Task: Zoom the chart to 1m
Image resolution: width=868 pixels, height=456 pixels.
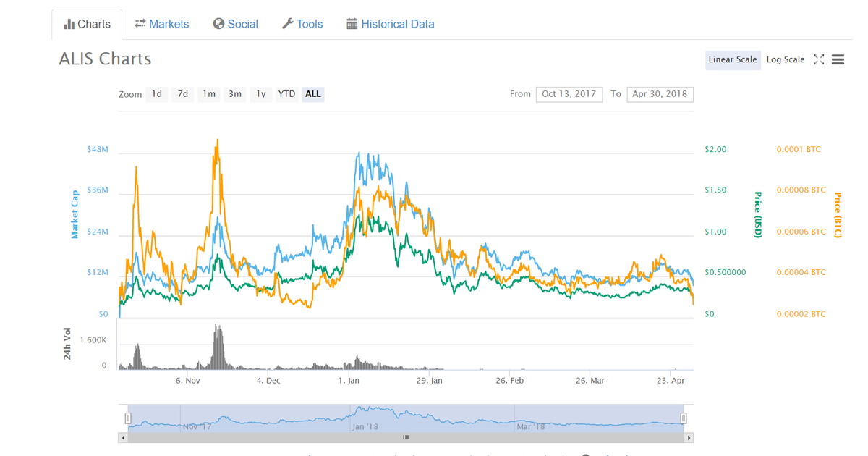Action: [x=209, y=94]
